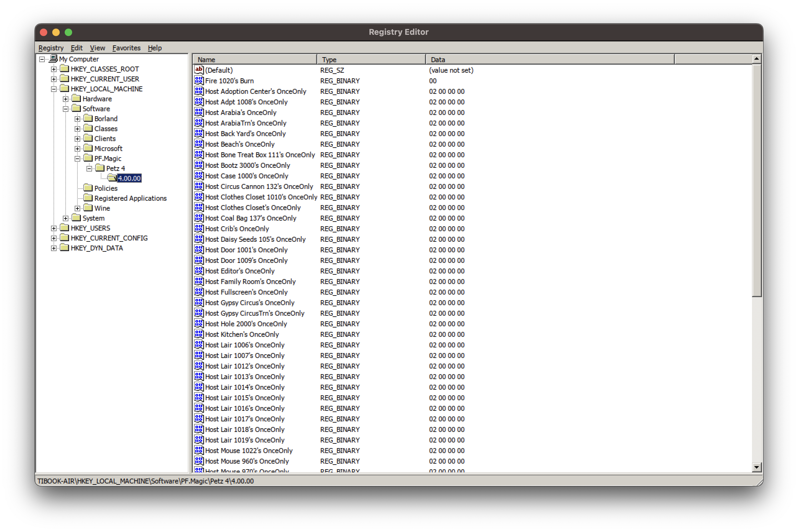This screenshot has width=798, height=532.
Task: Expand the Microsoft key
Action: [x=77, y=149]
